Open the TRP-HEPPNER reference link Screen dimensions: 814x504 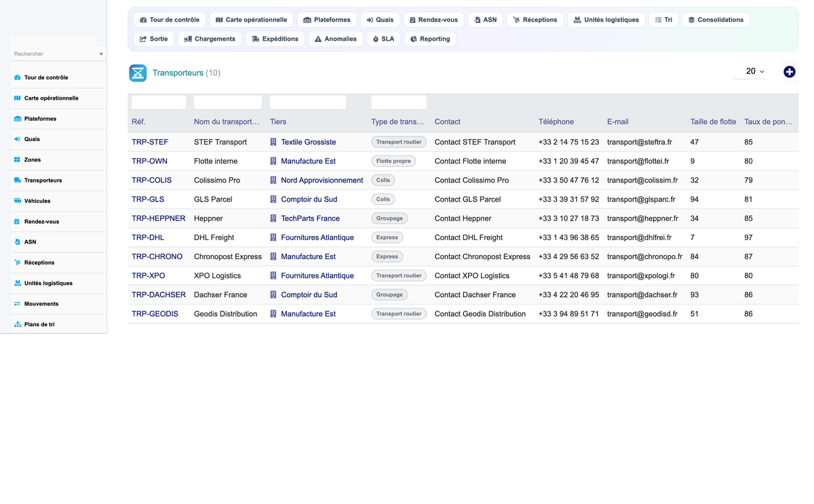click(159, 218)
